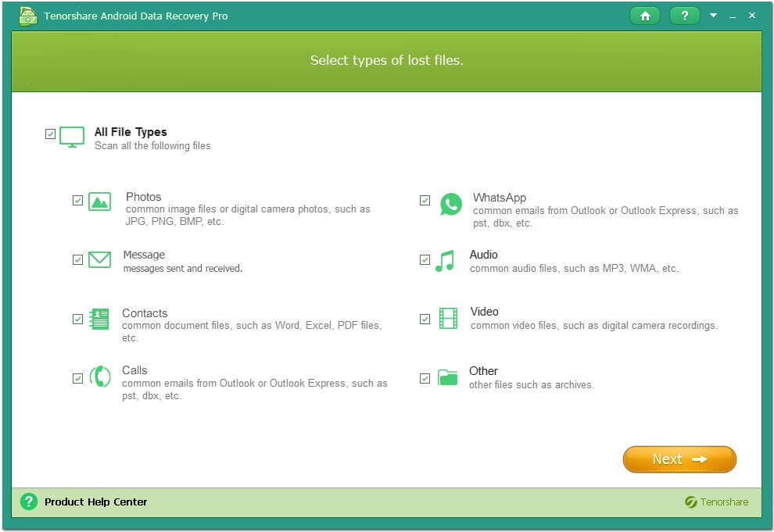Click the 'All File Types' label
This screenshot has width=774, height=532.
tap(131, 132)
